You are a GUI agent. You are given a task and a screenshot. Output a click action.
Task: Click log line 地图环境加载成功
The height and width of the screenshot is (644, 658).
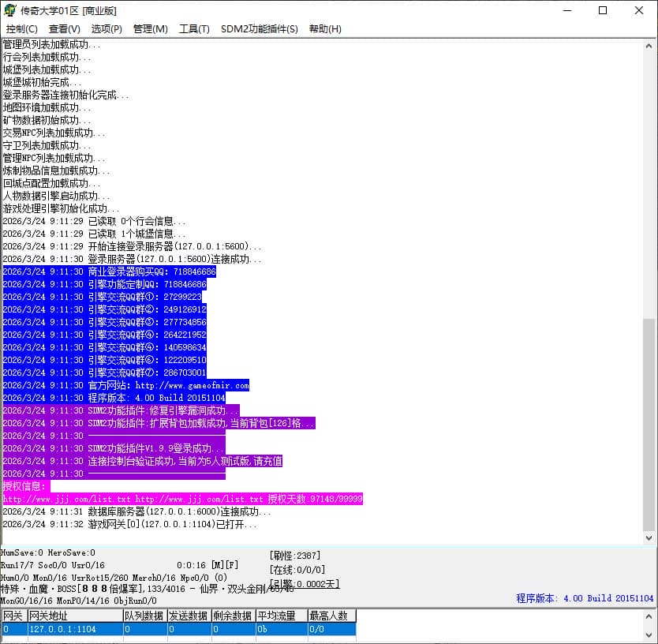pos(47,107)
